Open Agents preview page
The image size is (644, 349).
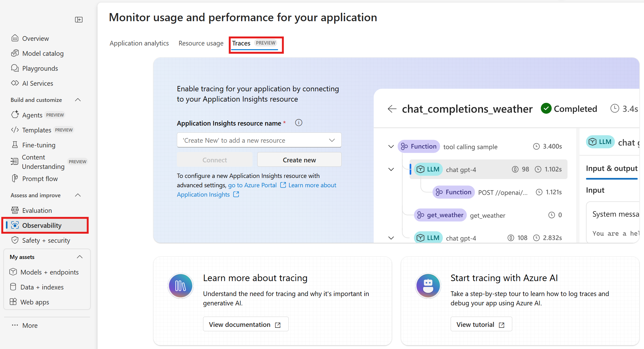coord(38,115)
